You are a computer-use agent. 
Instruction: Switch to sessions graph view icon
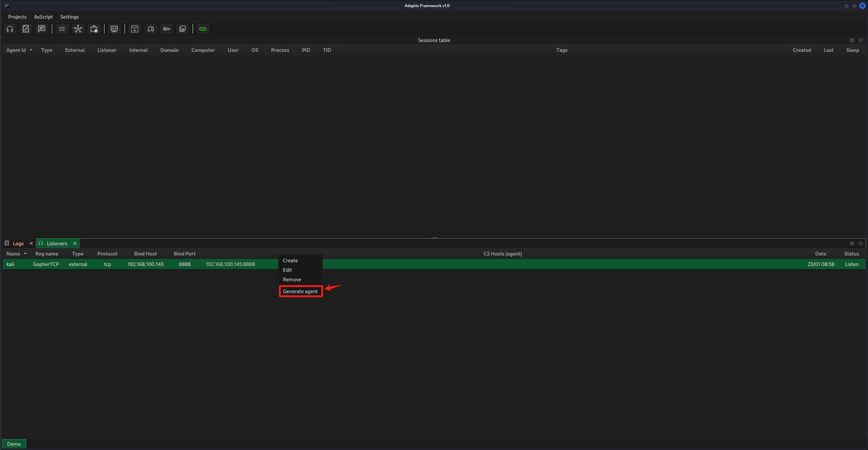point(78,29)
